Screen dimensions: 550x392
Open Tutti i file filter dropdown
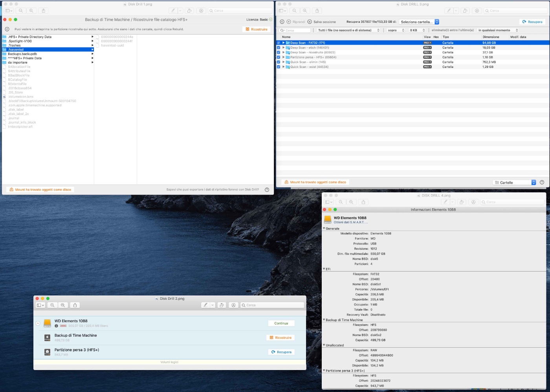pos(349,30)
